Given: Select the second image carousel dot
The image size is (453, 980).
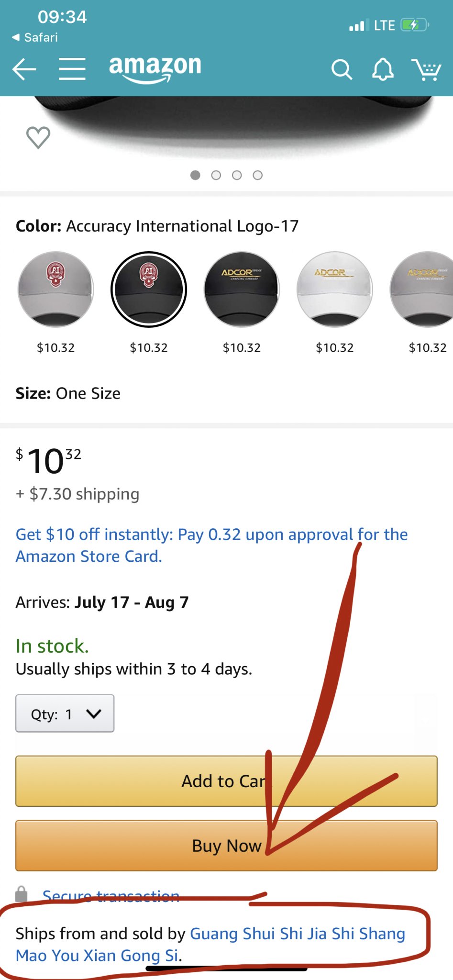Looking at the screenshot, I should pyautogui.click(x=216, y=175).
